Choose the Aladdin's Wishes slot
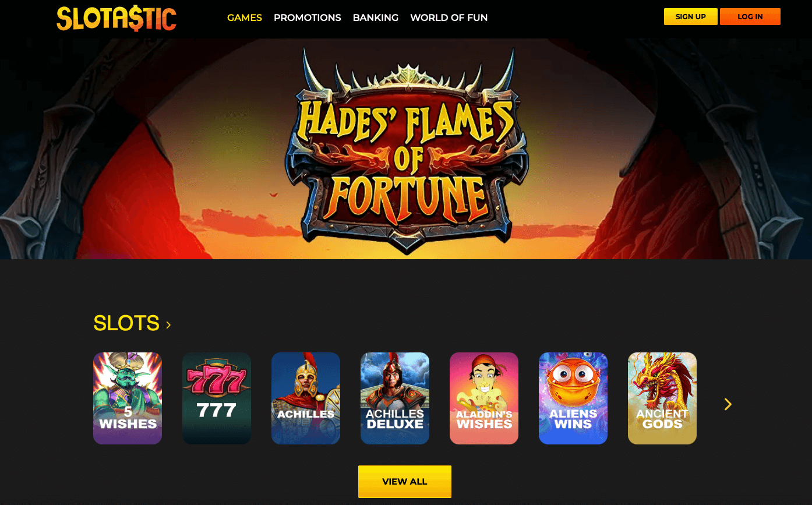 [484, 398]
